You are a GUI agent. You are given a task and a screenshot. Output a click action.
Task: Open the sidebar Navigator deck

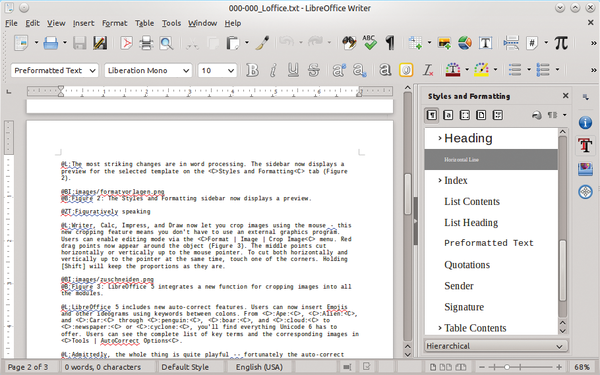[x=585, y=192]
